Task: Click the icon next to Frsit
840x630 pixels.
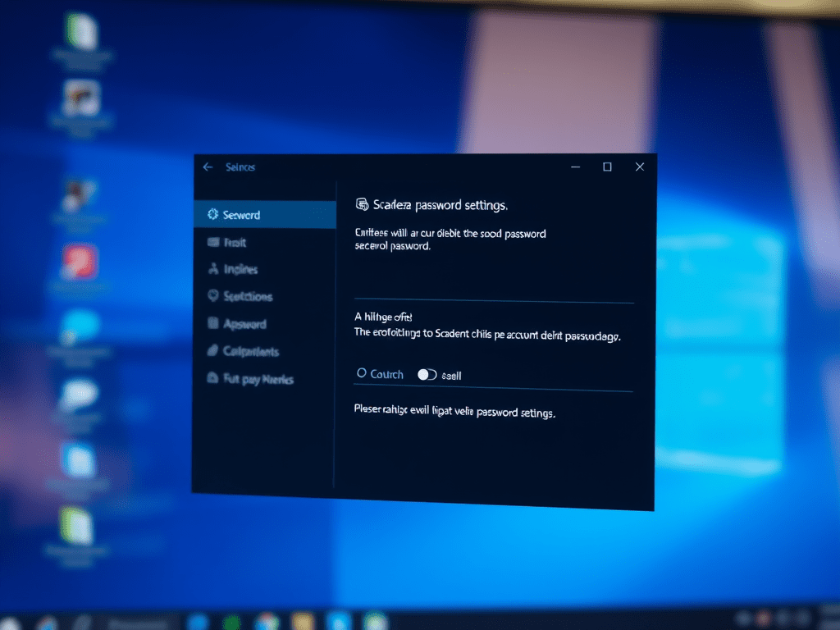Action: [x=213, y=243]
